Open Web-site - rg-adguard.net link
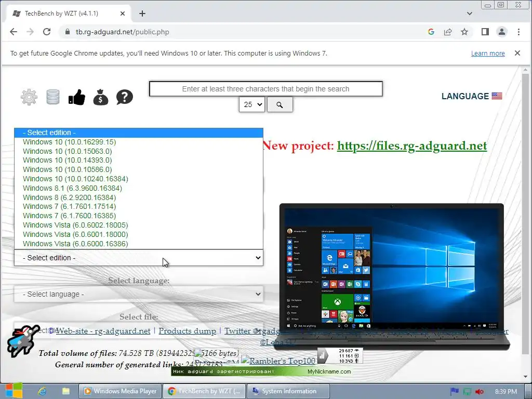Viewport: 532px width, 399px height. 103,331
